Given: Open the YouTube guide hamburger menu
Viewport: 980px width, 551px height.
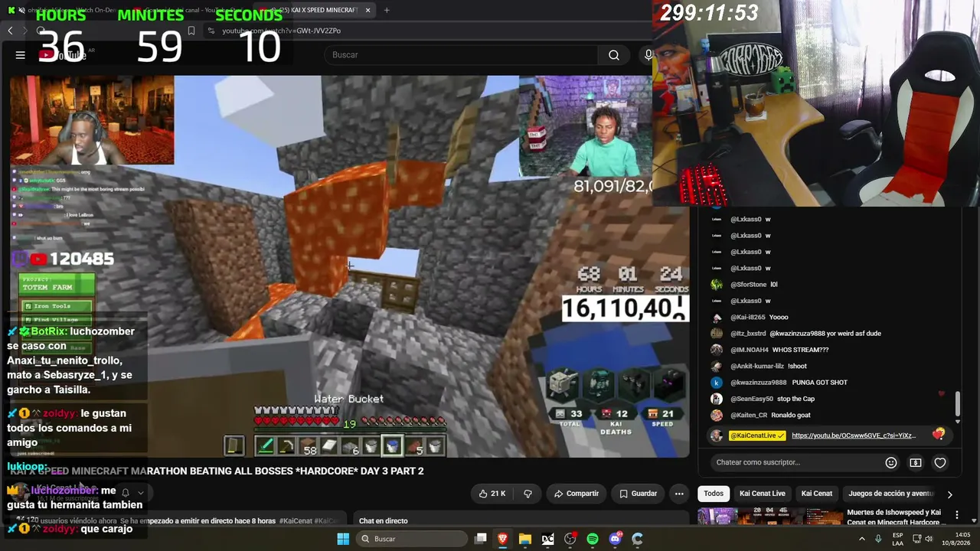Looking at the screenshot, I should click(x=21, y=55).
